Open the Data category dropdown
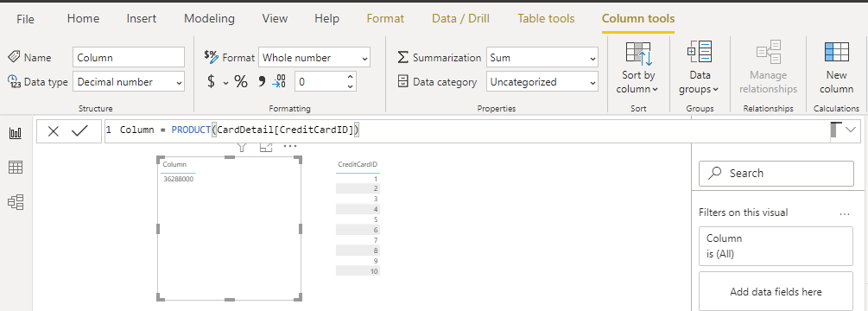Viewport: 868px width, 311px height. pos(542,82)
